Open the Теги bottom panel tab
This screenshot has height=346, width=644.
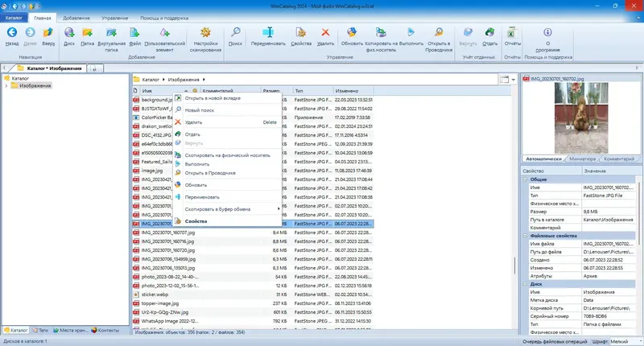(x=40, y=330)
